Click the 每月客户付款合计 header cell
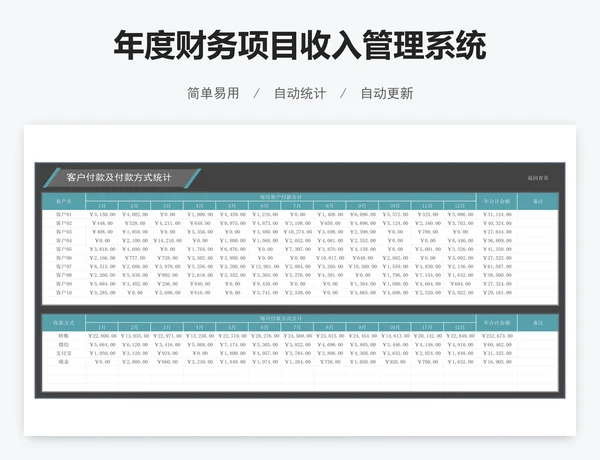This screenshot has height=460, width=600. (x=281, y=197)
